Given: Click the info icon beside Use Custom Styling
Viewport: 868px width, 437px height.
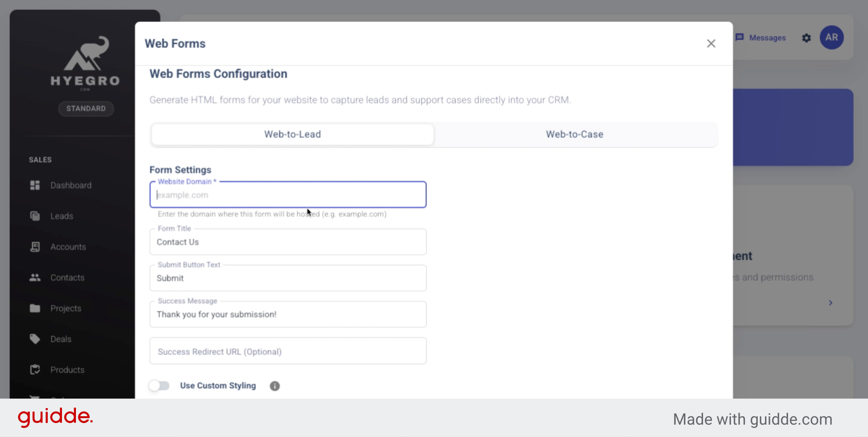Looking at the screenshot, I should [x=274, y=385].
